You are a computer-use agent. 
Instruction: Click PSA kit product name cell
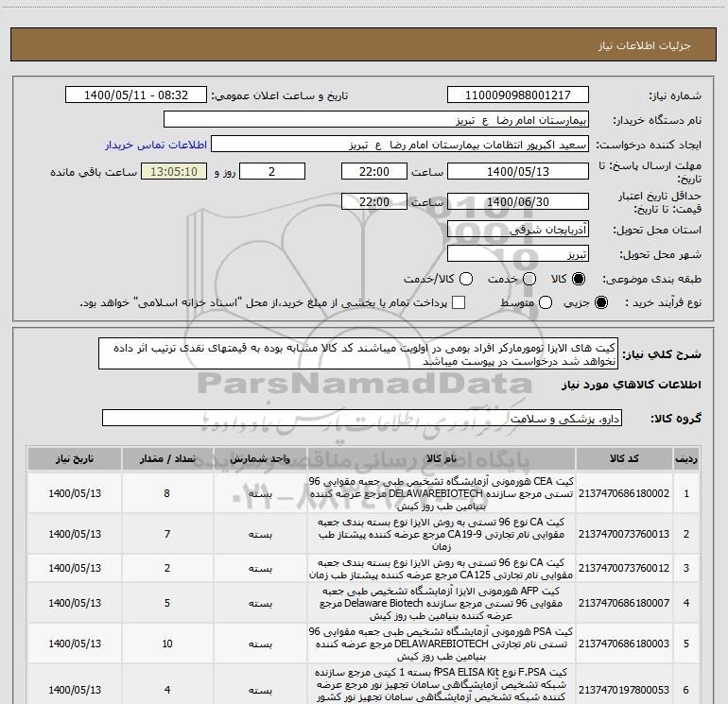[x=442, y=644]
